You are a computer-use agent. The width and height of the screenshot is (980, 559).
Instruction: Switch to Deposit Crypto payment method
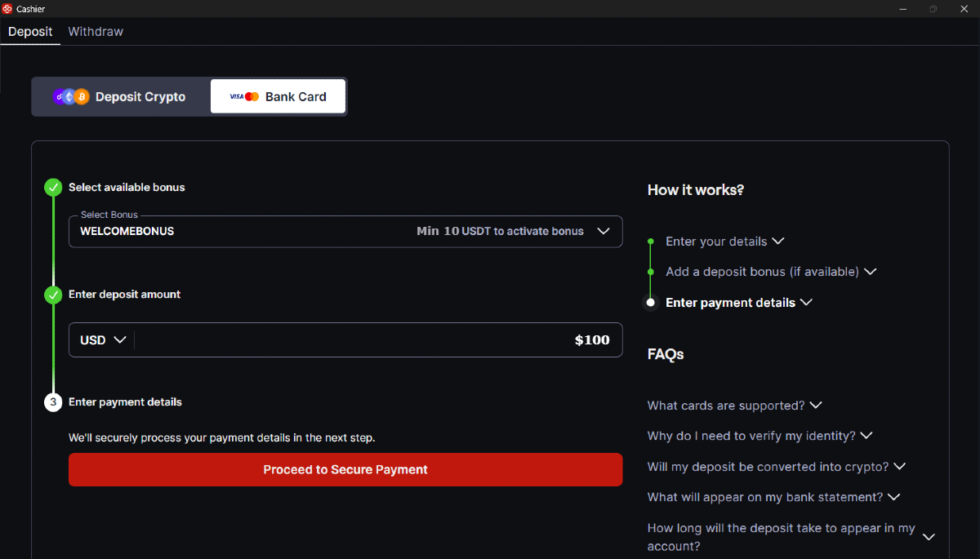point(121,96)
